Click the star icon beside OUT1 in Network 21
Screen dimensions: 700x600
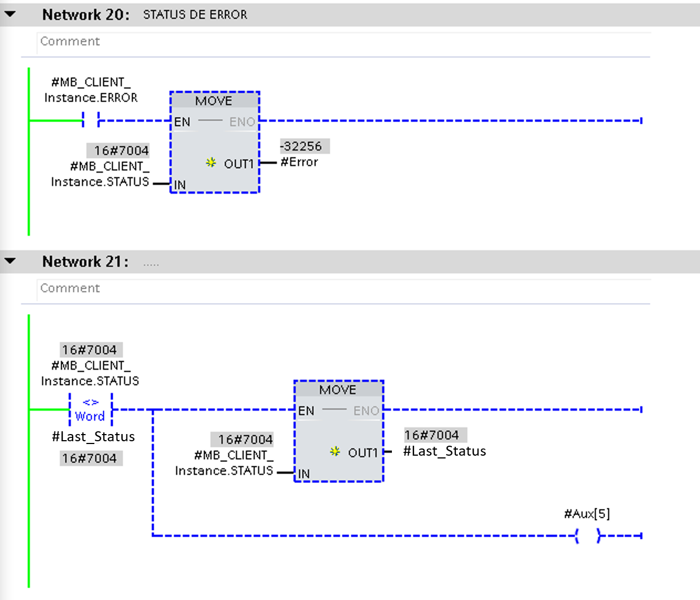(334, 452)
